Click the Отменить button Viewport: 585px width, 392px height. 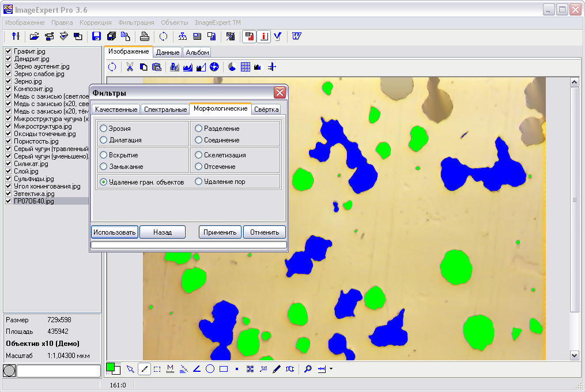[265, 232]
